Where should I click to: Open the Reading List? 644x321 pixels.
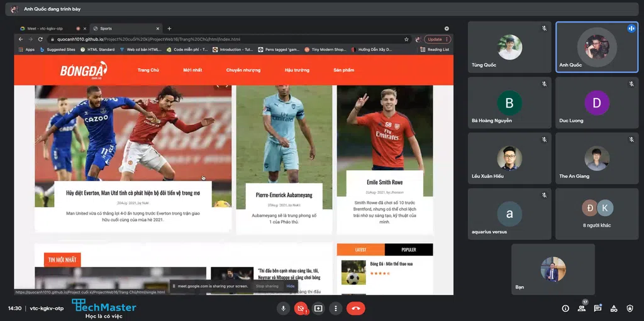click(x=435, y=50)
